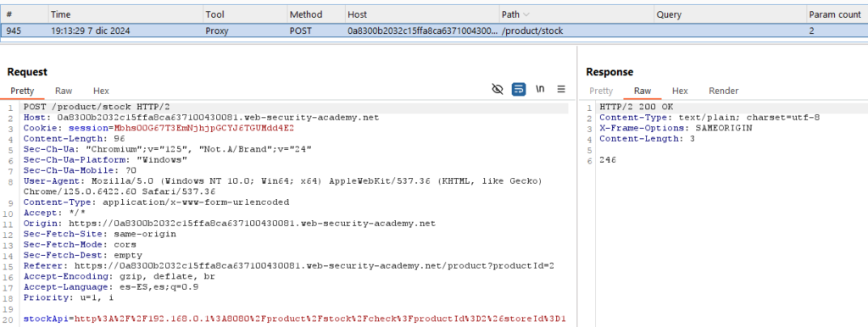Open the response Hex tab
This screenshot has width=868, height=327.
680,91
